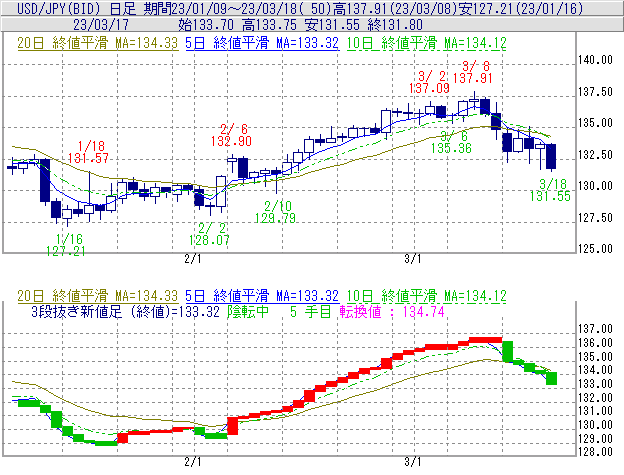Click the 始133.70 open price value

[206, 25]
